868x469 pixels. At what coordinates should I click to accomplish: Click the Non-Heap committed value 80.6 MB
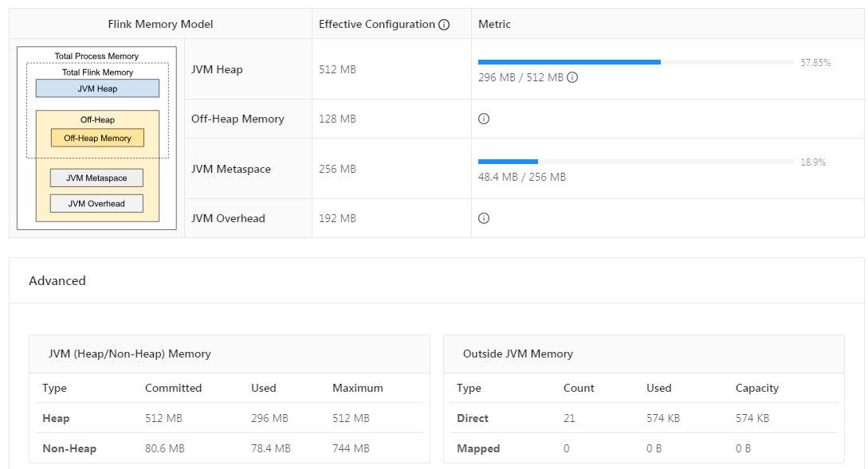pos(165,448)
